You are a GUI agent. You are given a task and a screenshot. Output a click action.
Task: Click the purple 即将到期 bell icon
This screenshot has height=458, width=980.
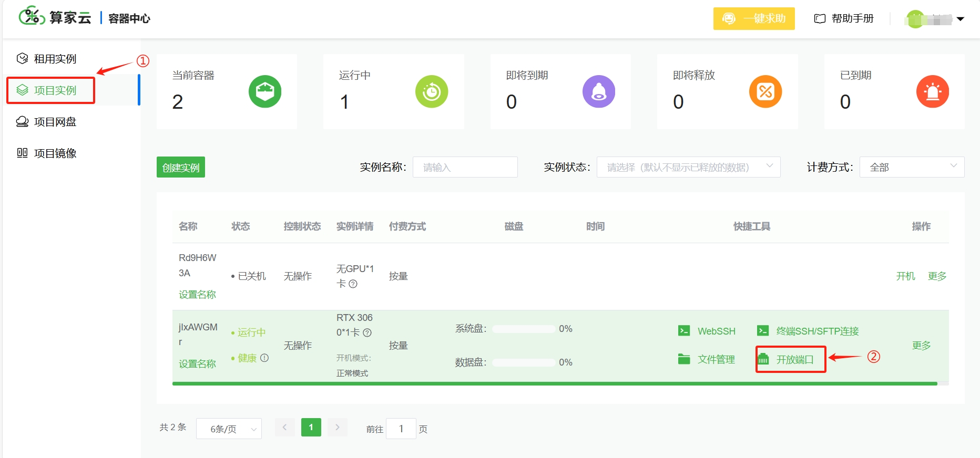point(599,91)
